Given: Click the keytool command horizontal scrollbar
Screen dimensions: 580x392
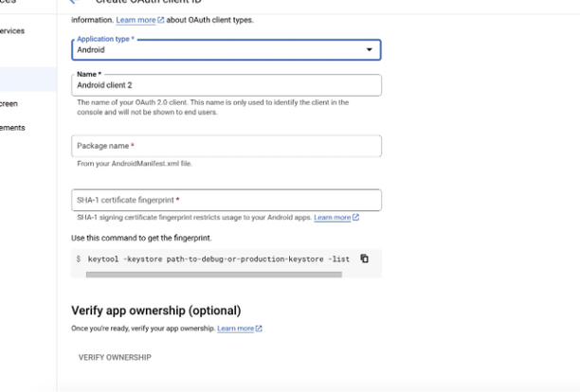Looking at the screenshot, I should tap(214, 275).
